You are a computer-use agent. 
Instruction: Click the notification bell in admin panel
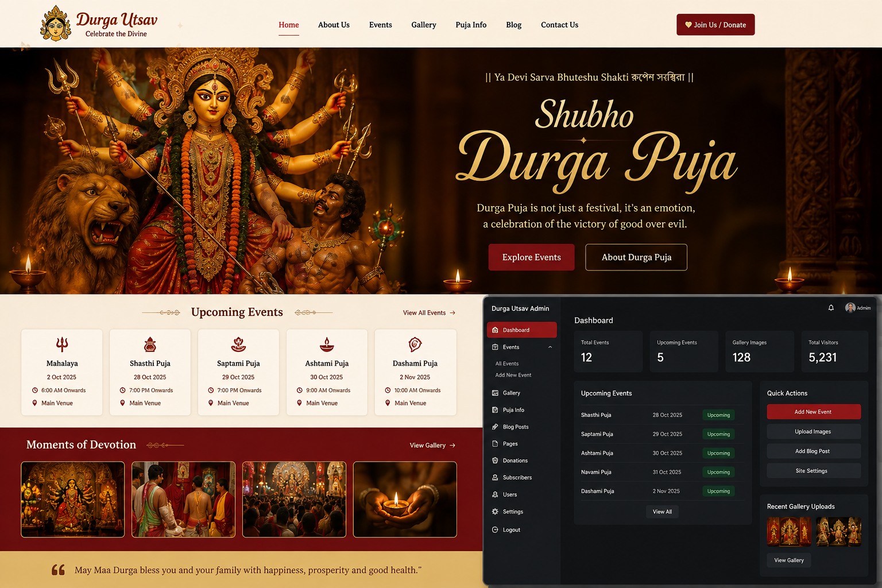831,308
